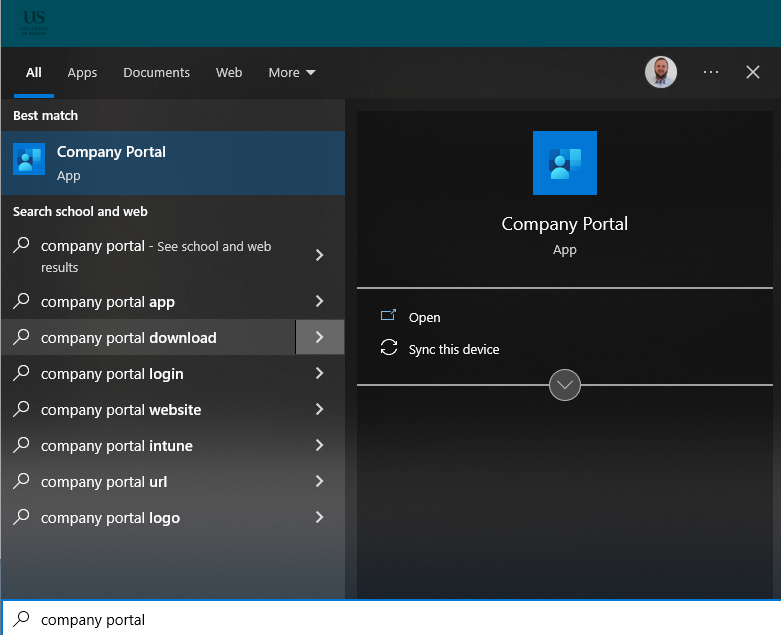The width and height of the screenshot is (781, 635).
Task: Expand arrow for company portal logo
Action: pyautogui.click(x=320, y=517)
